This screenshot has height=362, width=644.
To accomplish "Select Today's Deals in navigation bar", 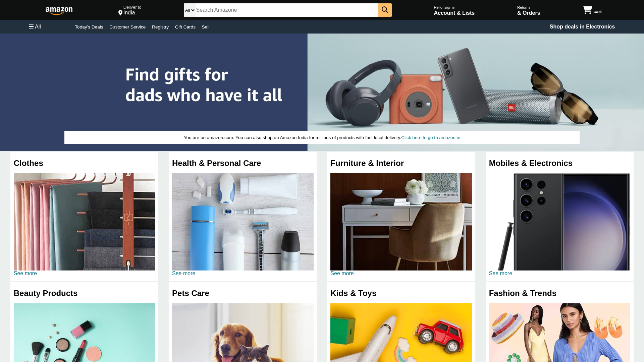I will click(89, 27).
